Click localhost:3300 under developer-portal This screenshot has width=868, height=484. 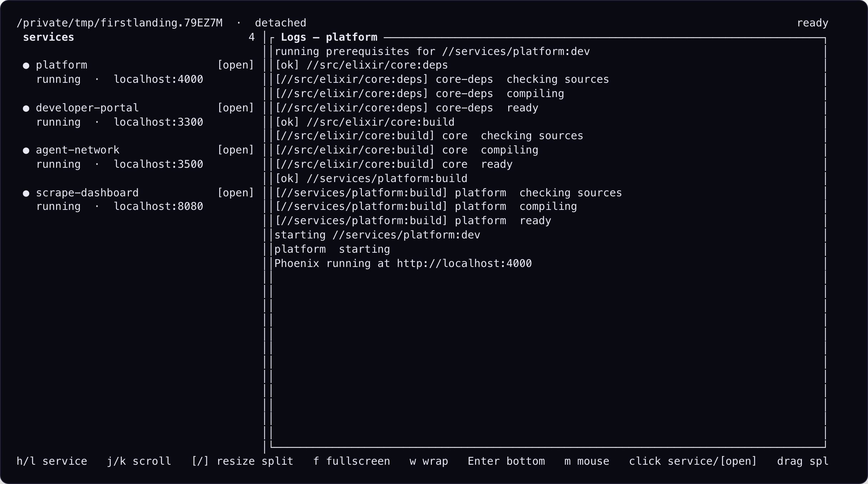coord(158,122)
